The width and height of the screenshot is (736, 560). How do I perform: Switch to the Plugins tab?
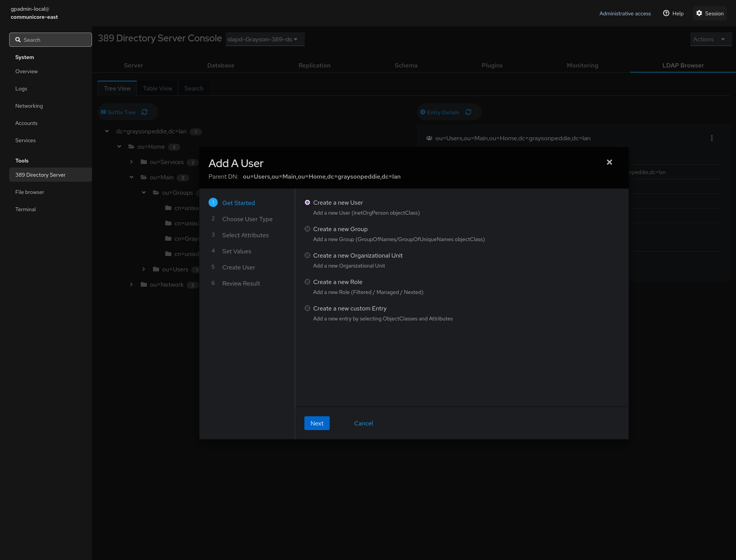tap(492, 65)
